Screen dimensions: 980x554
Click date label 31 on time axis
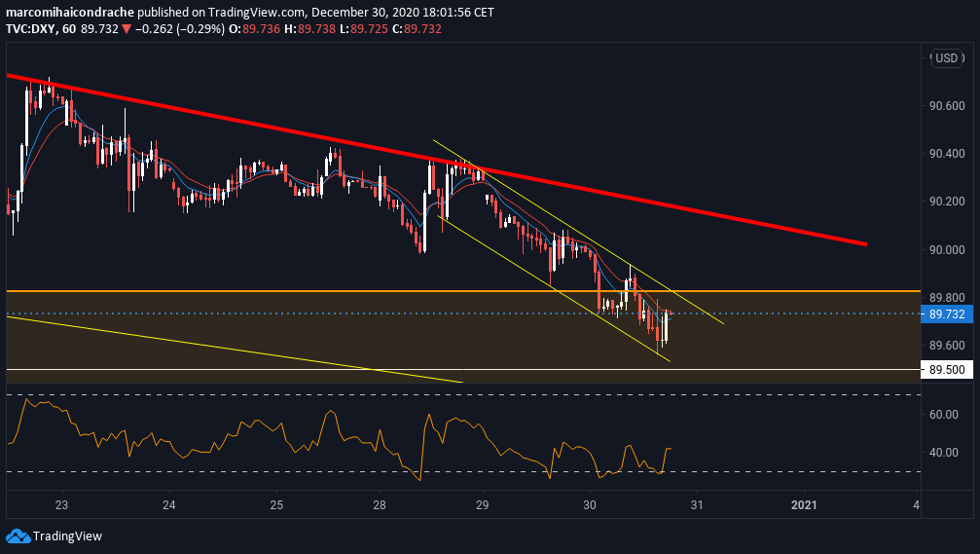(696, 504)
